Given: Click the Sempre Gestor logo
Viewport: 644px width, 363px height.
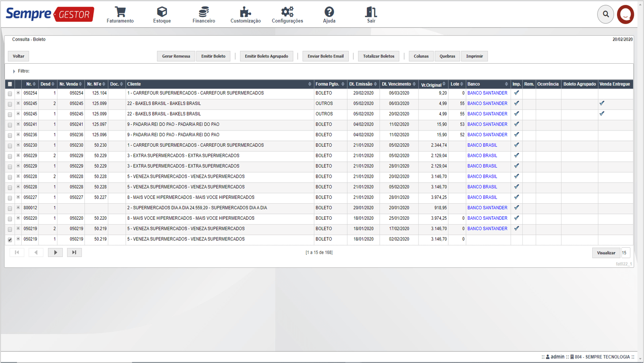Looking at the screenshot, I should pyautogui.click(x=50, y=14).
